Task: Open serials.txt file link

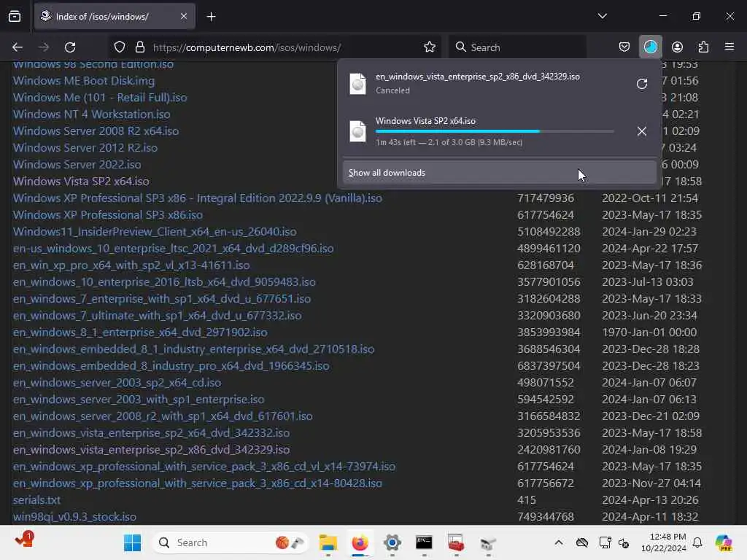Action: coord(36,500)
